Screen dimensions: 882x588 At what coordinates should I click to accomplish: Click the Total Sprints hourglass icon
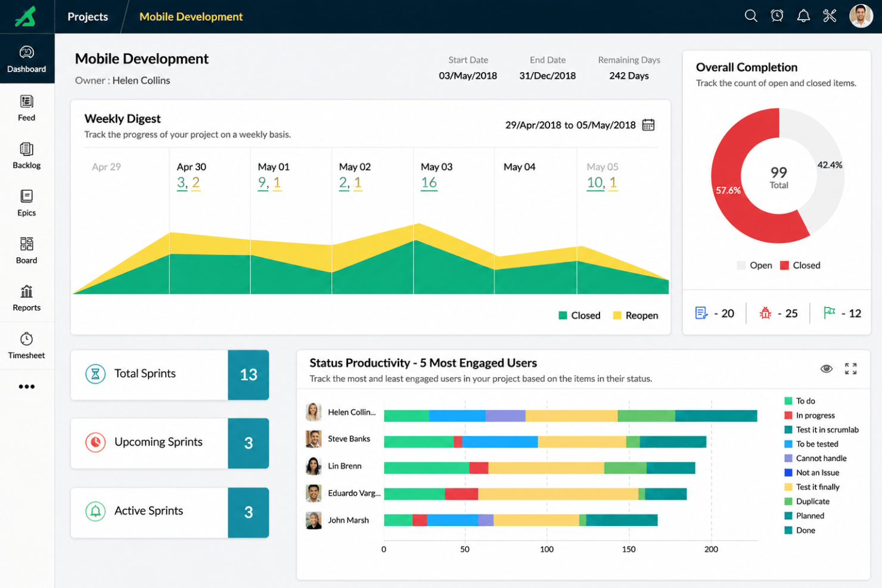(x=95, y=374)
